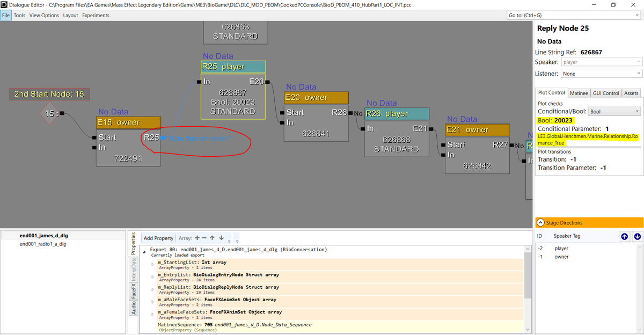Remove array element with minus icon
This screenshot has width=644, height=335.
205,238
